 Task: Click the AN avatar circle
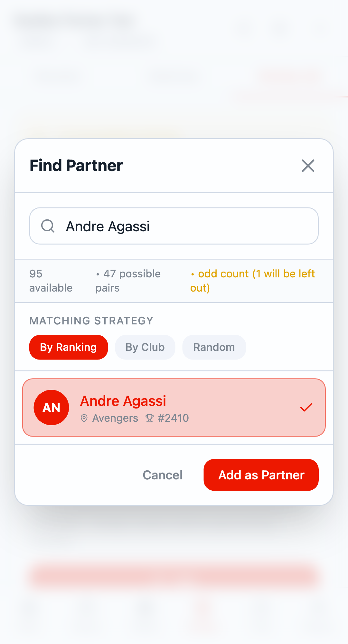point(51,407)
